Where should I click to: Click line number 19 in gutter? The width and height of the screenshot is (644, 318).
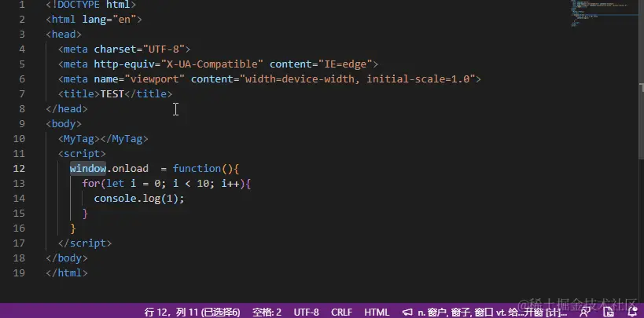click(x=19, y=273)
